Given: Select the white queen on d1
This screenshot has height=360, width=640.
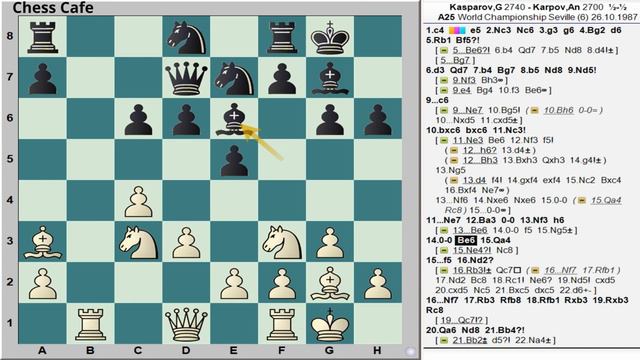Looking at the screenshot, I should (186, 324).
